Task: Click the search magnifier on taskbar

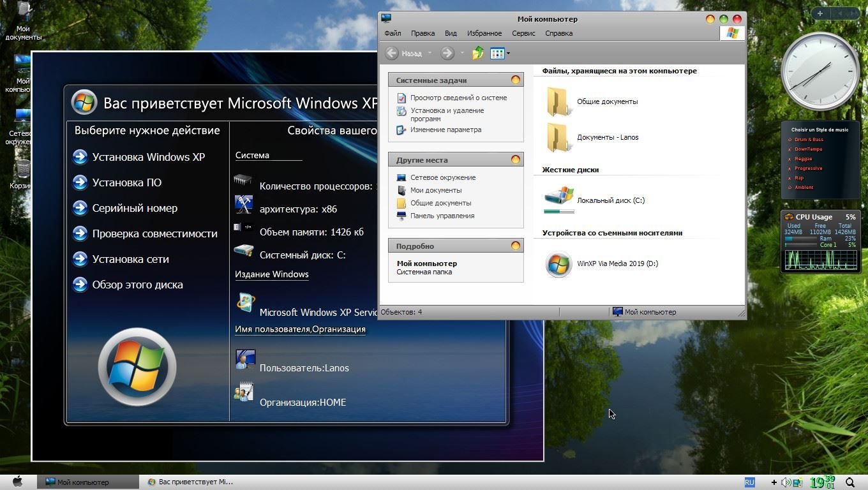Action: [x=850, y=482]
